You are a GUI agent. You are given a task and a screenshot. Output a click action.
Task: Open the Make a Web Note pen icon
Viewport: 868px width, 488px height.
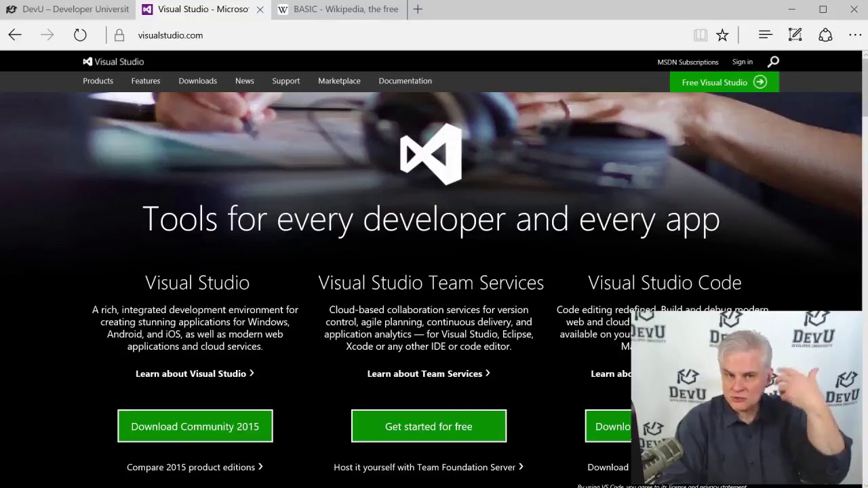pyautogui.click(x=795, y=35)
